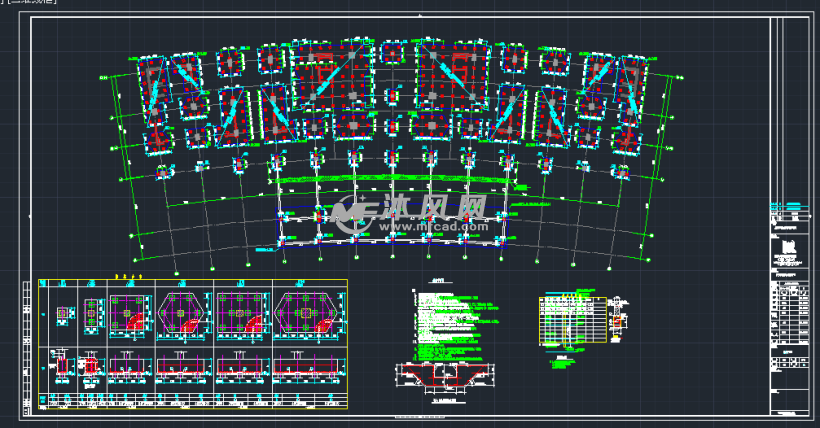
Task: Select the large red-outlined foundation left of center
Action: [x=322, y=73]
